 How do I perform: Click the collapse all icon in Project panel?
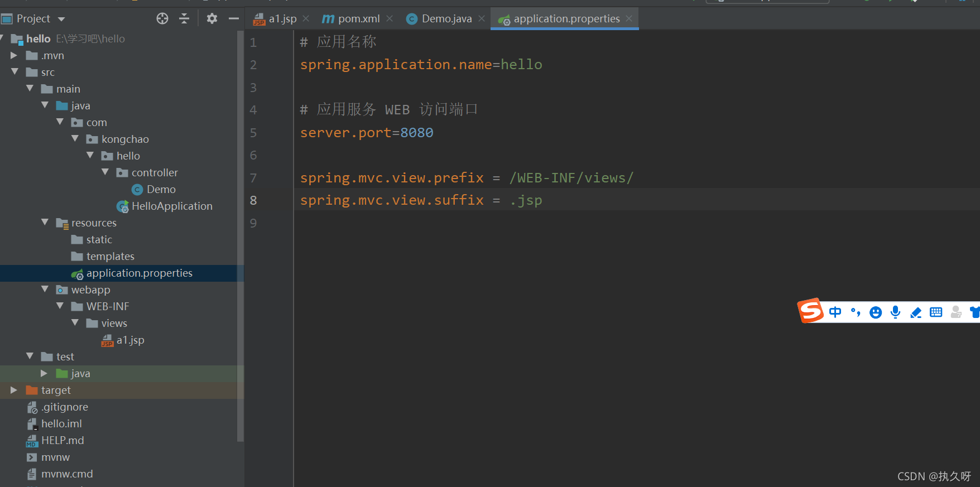coord(184,19)
